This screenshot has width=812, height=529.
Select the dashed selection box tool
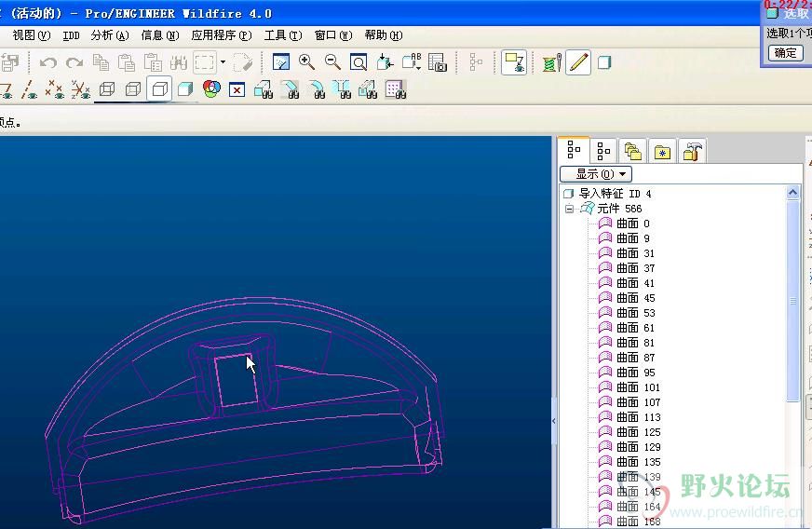tap(205, 62)
